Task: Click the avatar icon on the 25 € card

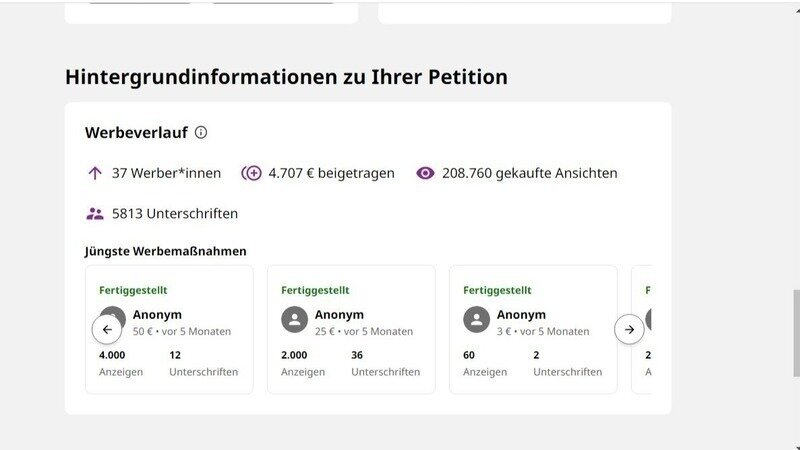Action: click(x=294, y=320)
